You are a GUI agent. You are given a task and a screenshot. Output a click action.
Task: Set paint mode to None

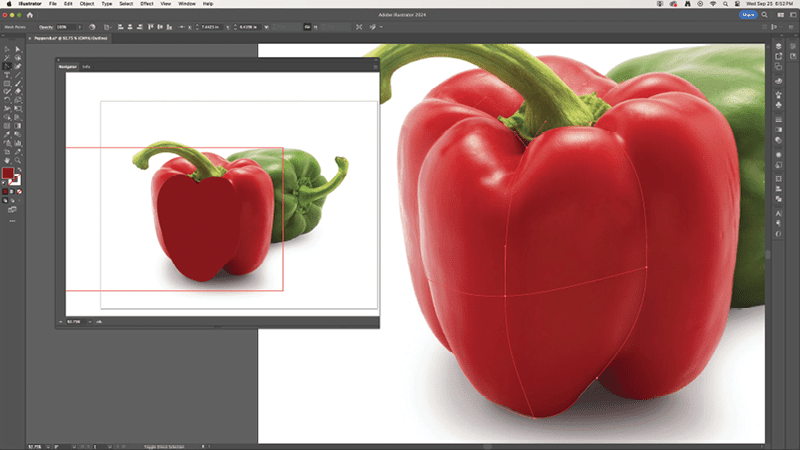[x=19, y=192]
